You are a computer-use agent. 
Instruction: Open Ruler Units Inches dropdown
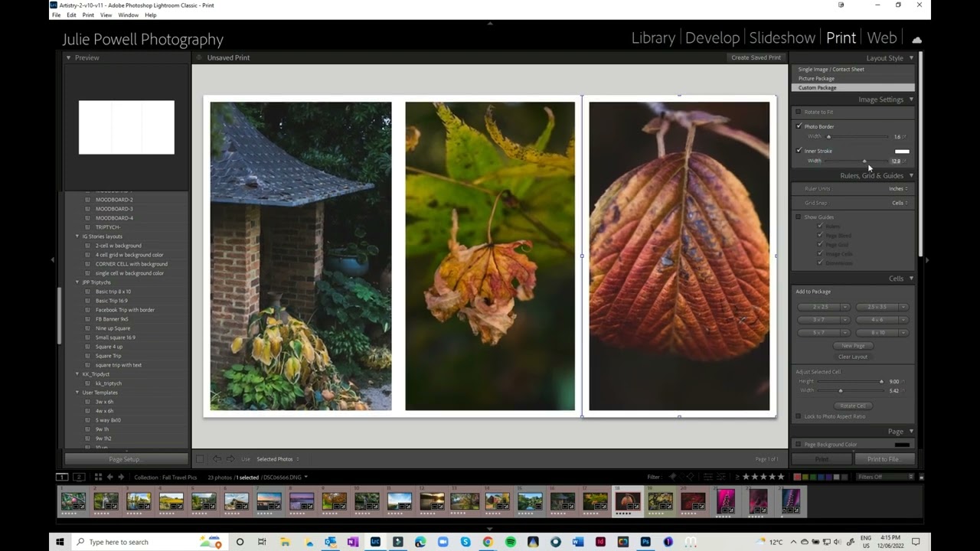(898, 189)
